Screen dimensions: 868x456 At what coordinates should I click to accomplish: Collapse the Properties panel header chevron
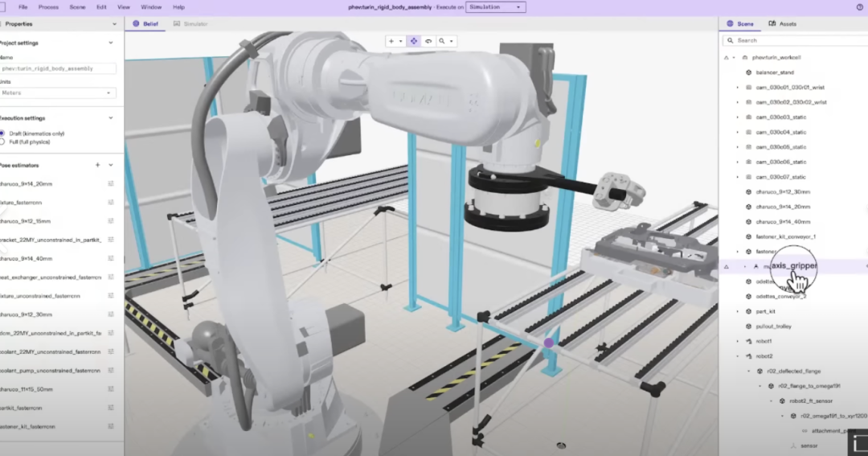coord(115,24)
